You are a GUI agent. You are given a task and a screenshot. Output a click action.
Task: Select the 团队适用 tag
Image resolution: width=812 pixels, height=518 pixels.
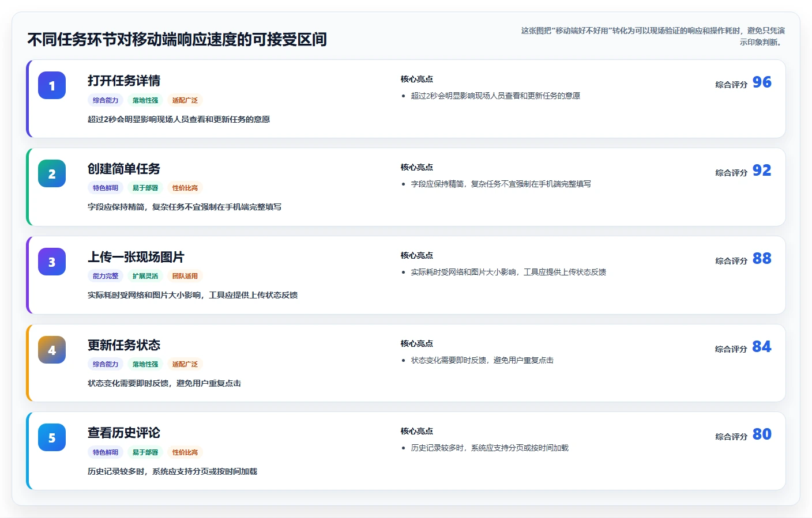tap(185, 276)
